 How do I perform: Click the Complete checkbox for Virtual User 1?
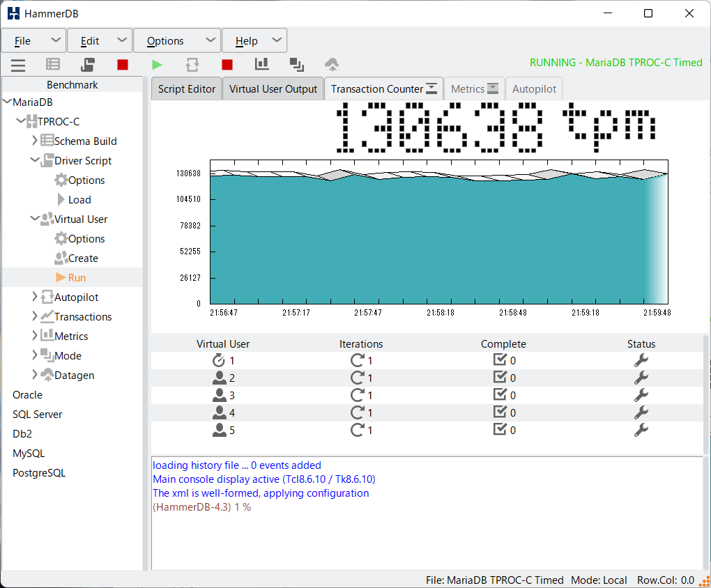(x=500, y=359)
